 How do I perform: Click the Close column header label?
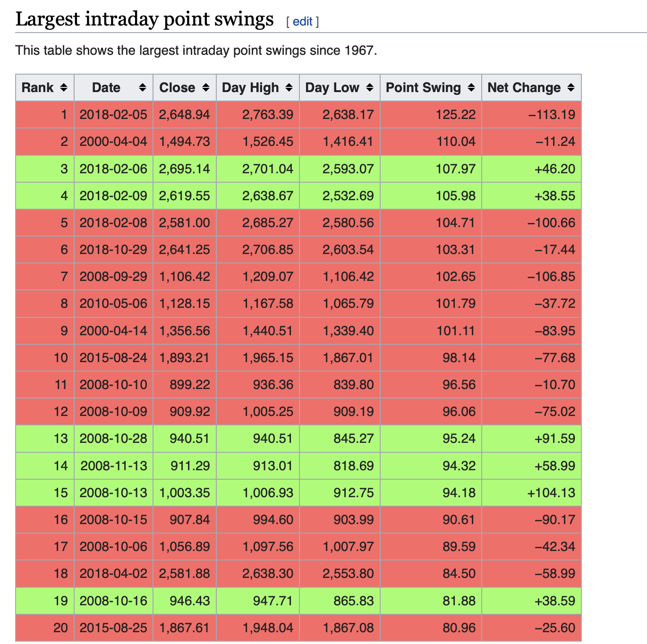[177, 88]
